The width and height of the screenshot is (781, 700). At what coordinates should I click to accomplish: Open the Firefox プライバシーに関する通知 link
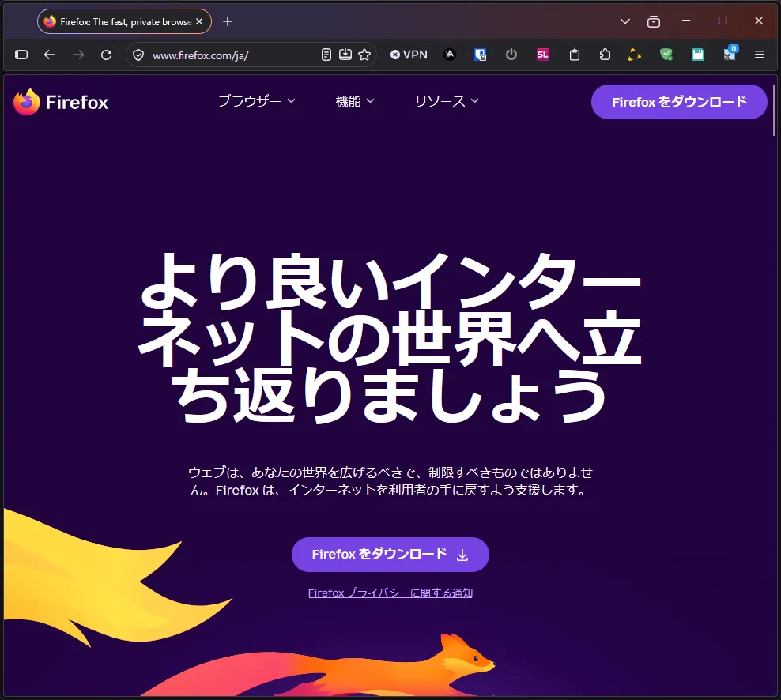pos(390,593)
